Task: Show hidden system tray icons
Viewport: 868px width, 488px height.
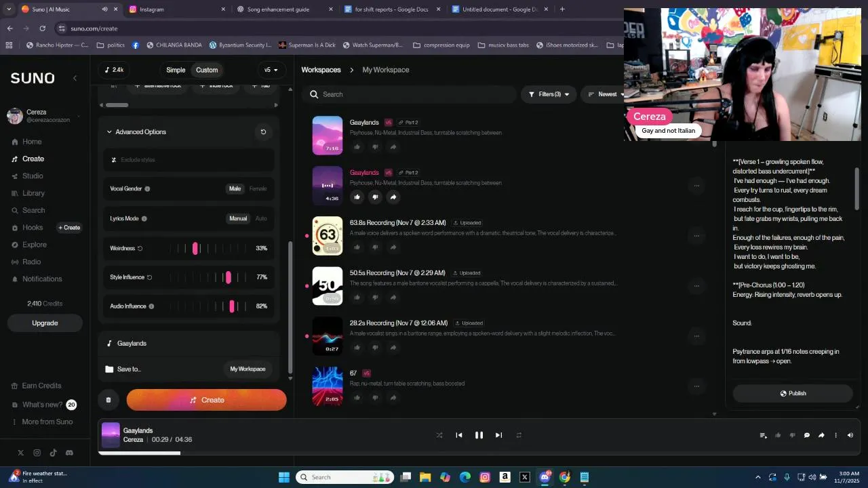Action: 758,477
